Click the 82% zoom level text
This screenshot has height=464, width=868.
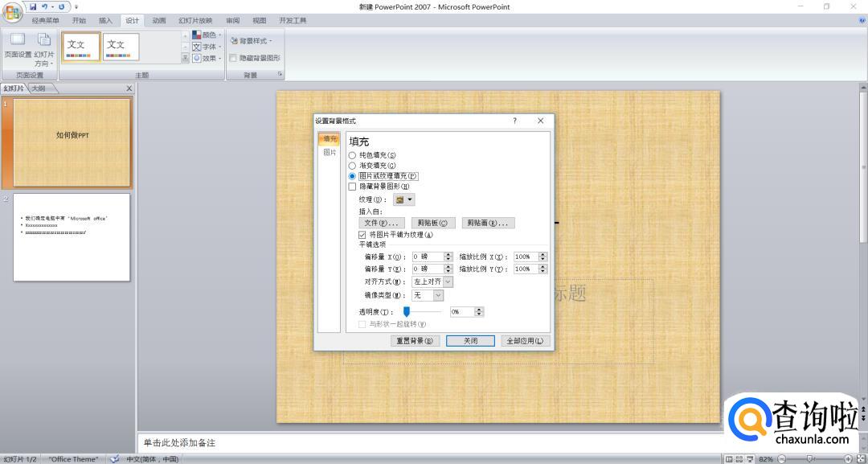766,459
